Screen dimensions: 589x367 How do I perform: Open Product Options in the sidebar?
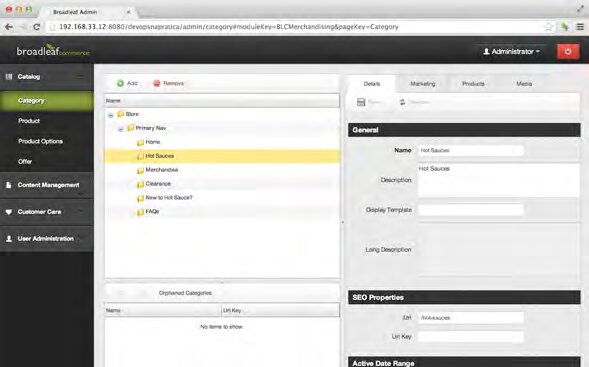pyautogui.click(x=41, y=141)
